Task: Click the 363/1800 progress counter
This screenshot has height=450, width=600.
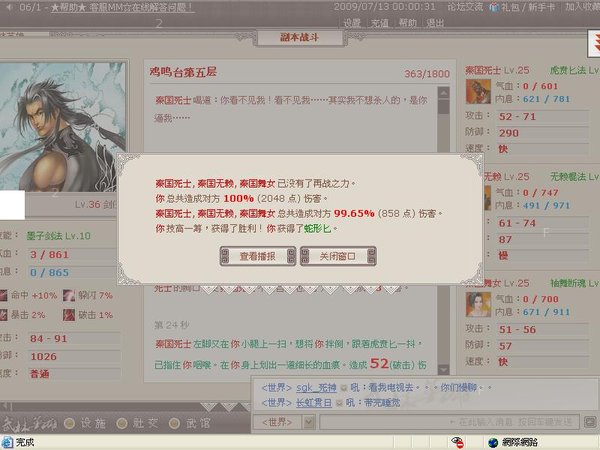Action: point(427,74)
